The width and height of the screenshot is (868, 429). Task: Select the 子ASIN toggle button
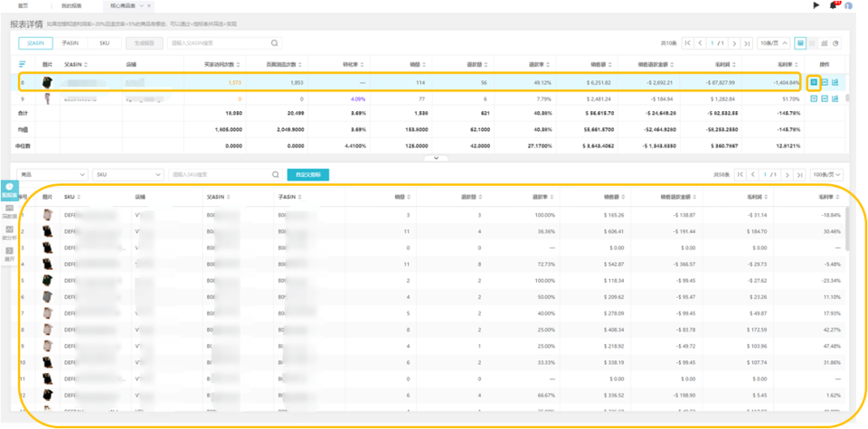(71, 42)
